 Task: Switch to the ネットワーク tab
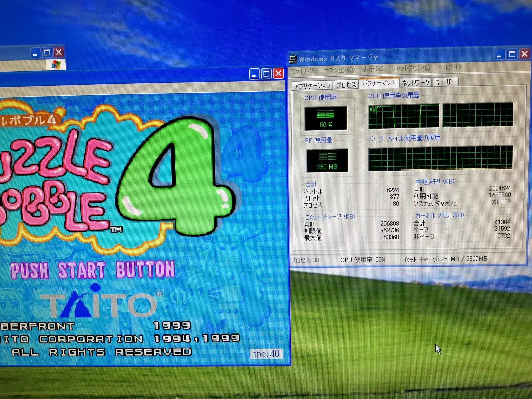(x=415, y=83)
